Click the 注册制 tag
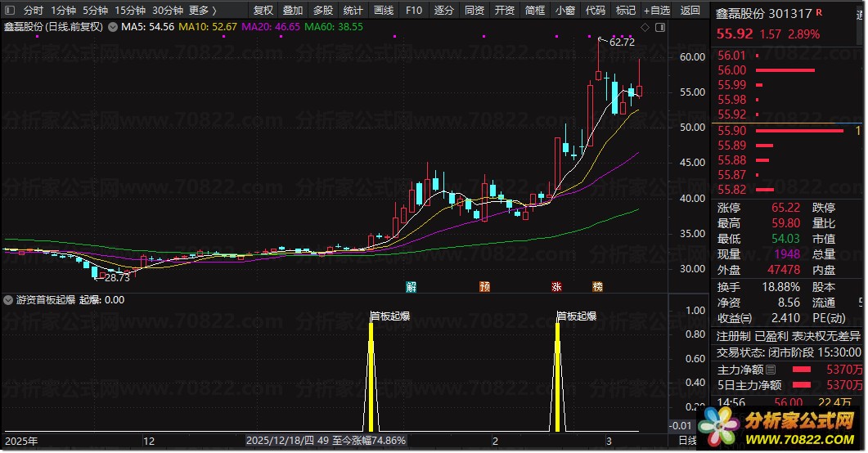The width and height of the screenshot is (868, 453). pyautogui.click(x=734, y=336)
